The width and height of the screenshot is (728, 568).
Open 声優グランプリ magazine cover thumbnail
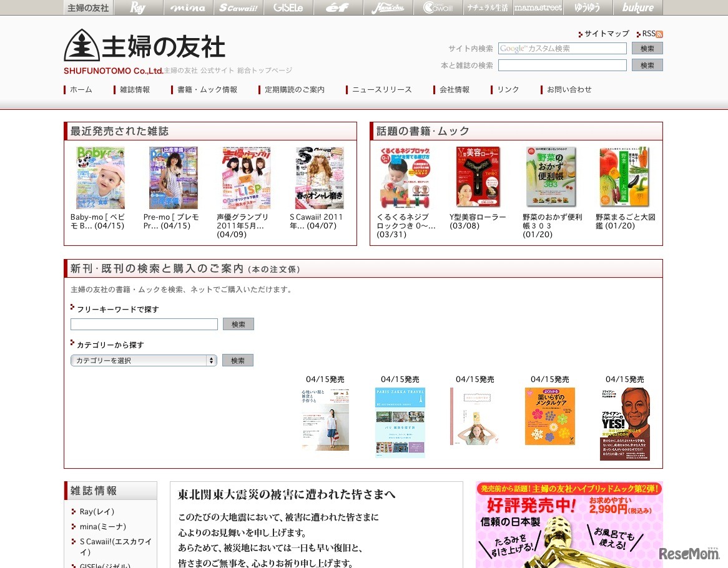point(247,178)
